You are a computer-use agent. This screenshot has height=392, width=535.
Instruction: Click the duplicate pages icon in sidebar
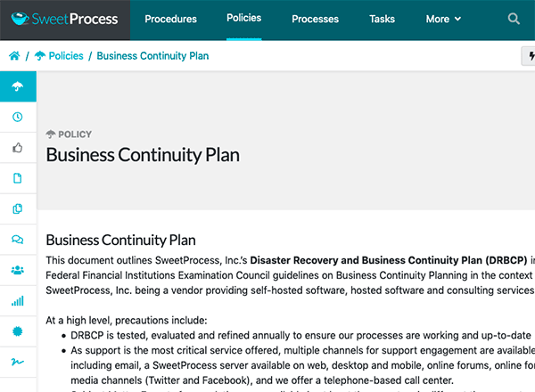coord(18,209)
